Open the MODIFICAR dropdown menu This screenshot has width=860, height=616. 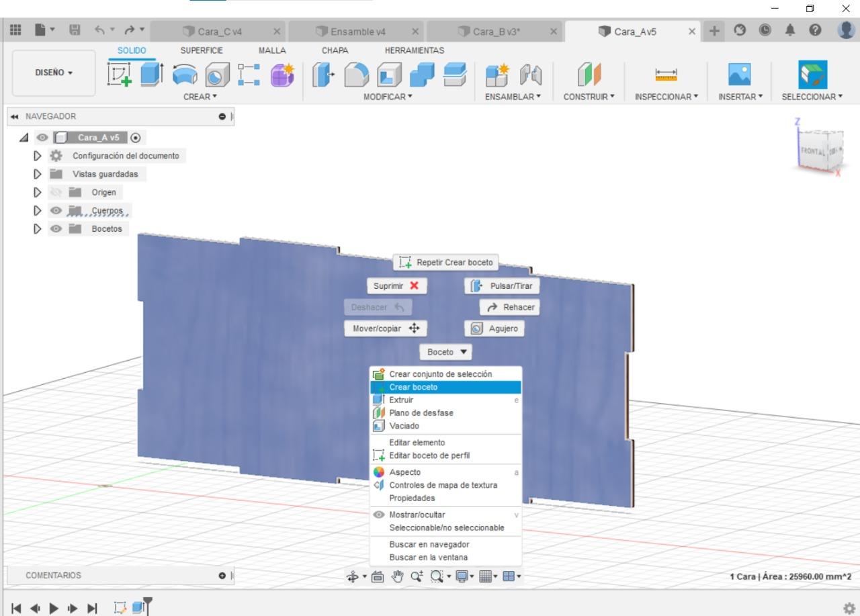[x=388, y=97]
